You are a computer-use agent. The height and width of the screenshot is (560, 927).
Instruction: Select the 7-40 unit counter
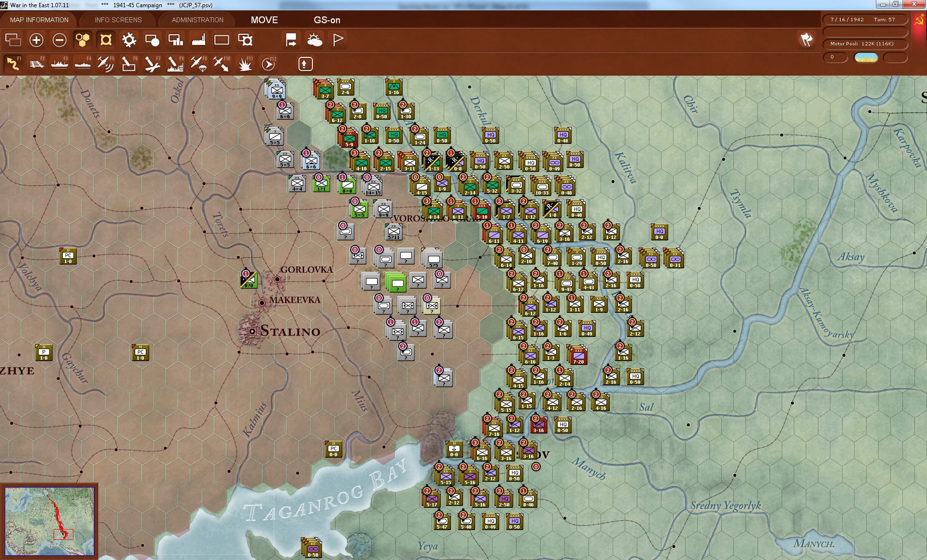[x=553, y=257]
